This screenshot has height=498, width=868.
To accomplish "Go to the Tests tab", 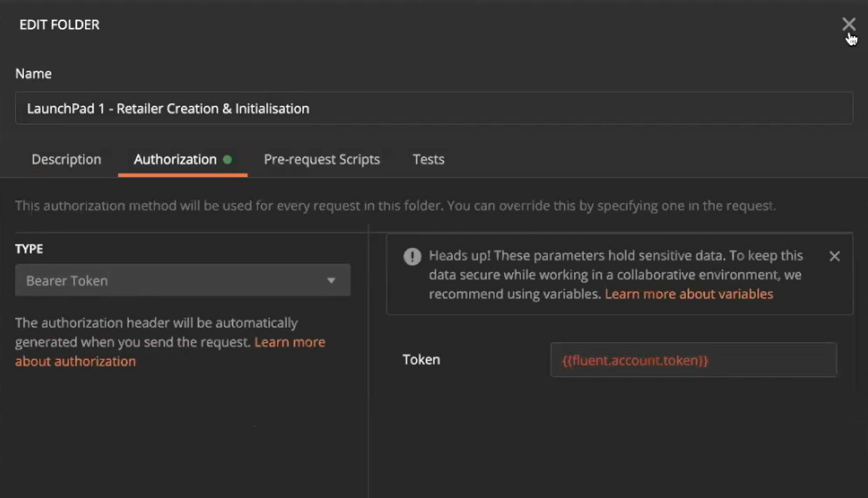I will [428, 159].
